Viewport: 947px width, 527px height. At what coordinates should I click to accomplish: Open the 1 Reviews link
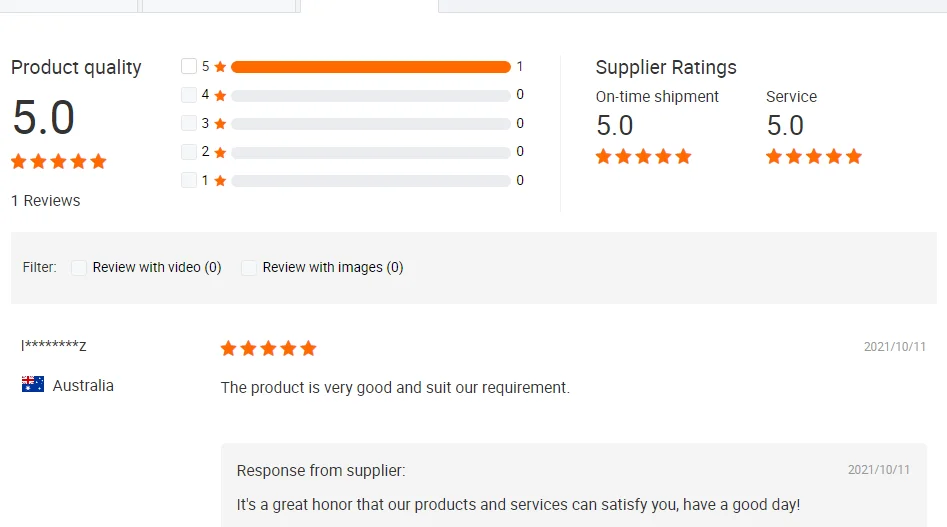46,201
